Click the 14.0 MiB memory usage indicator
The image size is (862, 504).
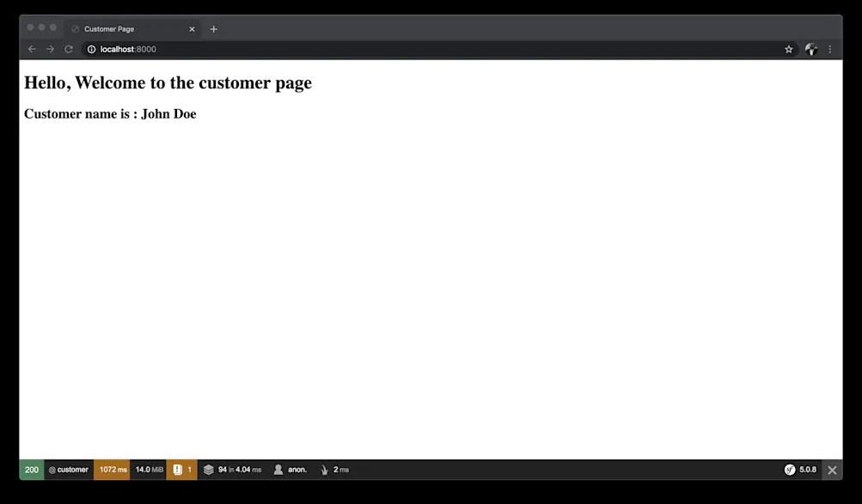pyautogui.click(x=148, y=470)
